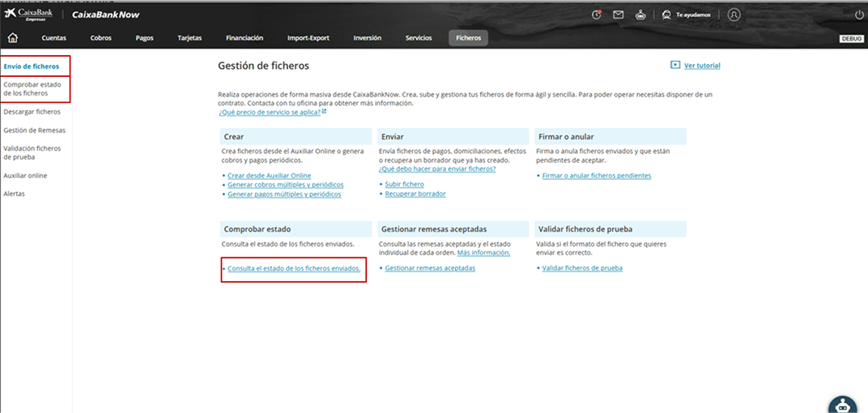This screenshot has height=413, width=868.
Task: Open the Te ayudamos help agent
Action: [x=687, y=15]
